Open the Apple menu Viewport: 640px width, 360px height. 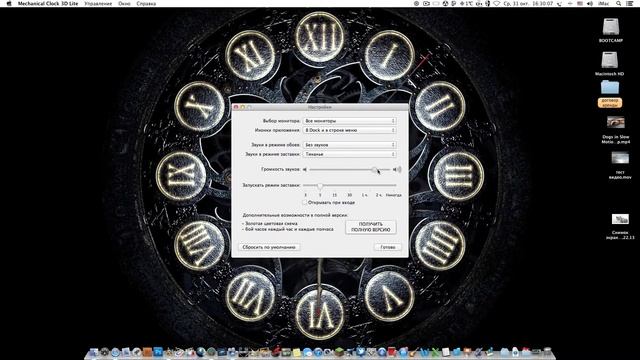9,3
